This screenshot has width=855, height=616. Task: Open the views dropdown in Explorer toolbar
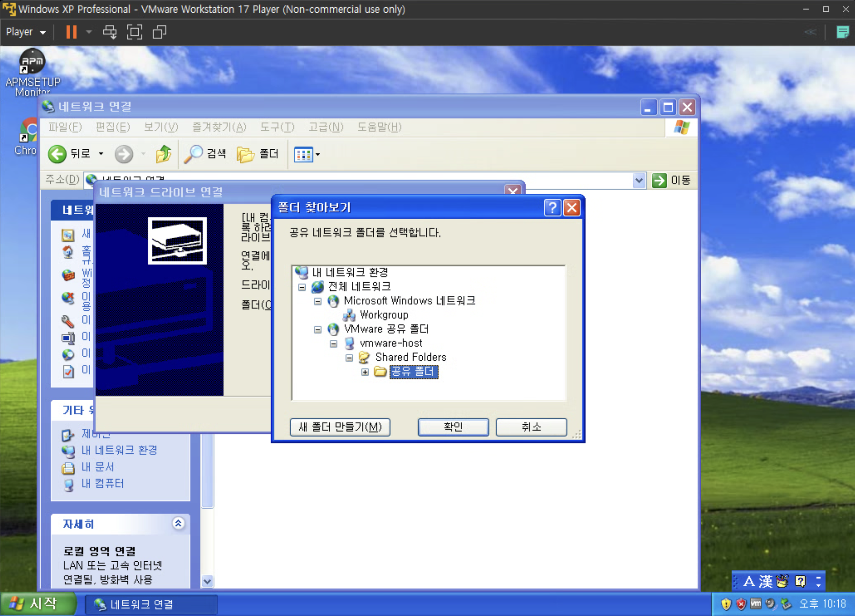(318, 155)
